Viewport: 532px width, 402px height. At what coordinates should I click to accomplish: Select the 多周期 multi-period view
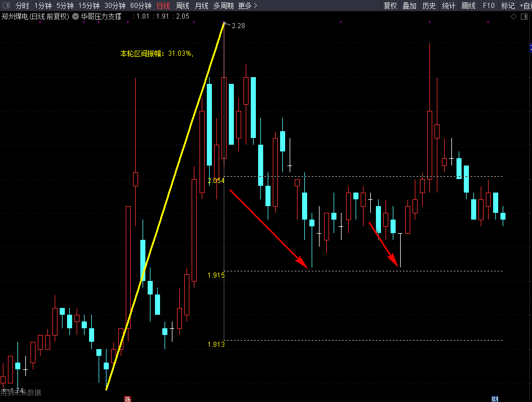tap(223, 6)
